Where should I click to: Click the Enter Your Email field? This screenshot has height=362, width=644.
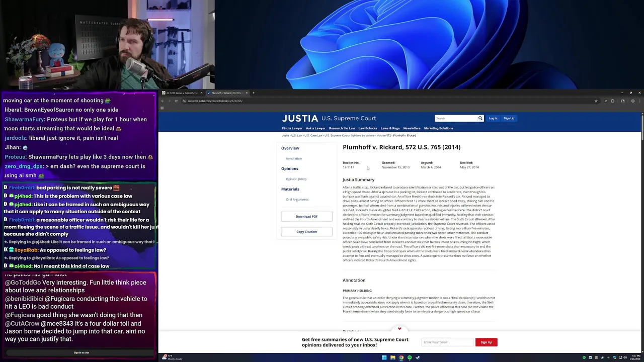click(448, 342)
